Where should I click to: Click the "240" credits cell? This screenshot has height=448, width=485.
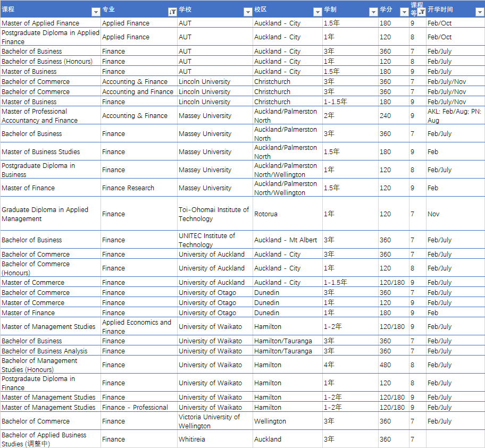pyautogui.click(x=394, y=116)
